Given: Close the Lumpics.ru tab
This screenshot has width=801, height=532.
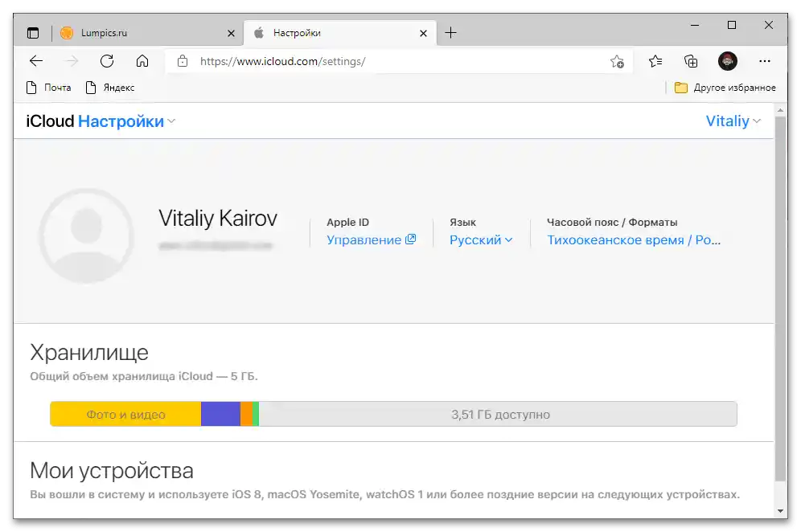Looking at the screenshot, I should coord(231,33).
